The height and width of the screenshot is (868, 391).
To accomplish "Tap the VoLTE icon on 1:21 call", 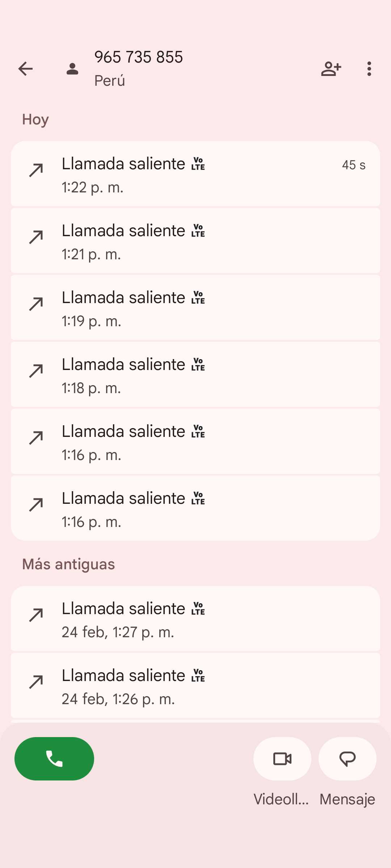I will (198, 231).
